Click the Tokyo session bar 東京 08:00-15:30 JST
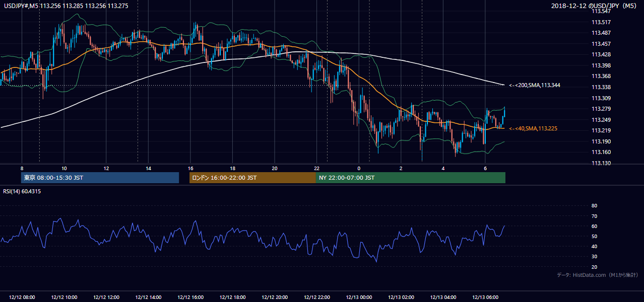The width and height of the screenshot is (644, 302). tap(100, 178)
